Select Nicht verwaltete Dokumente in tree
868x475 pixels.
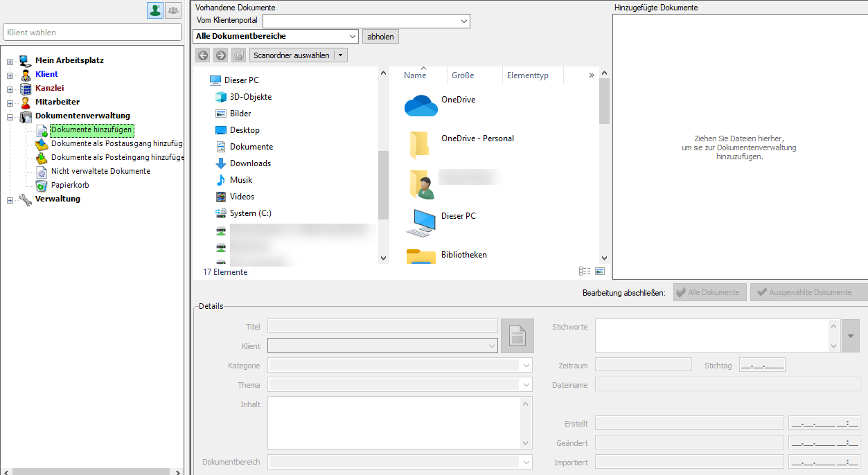click(100, 171)
